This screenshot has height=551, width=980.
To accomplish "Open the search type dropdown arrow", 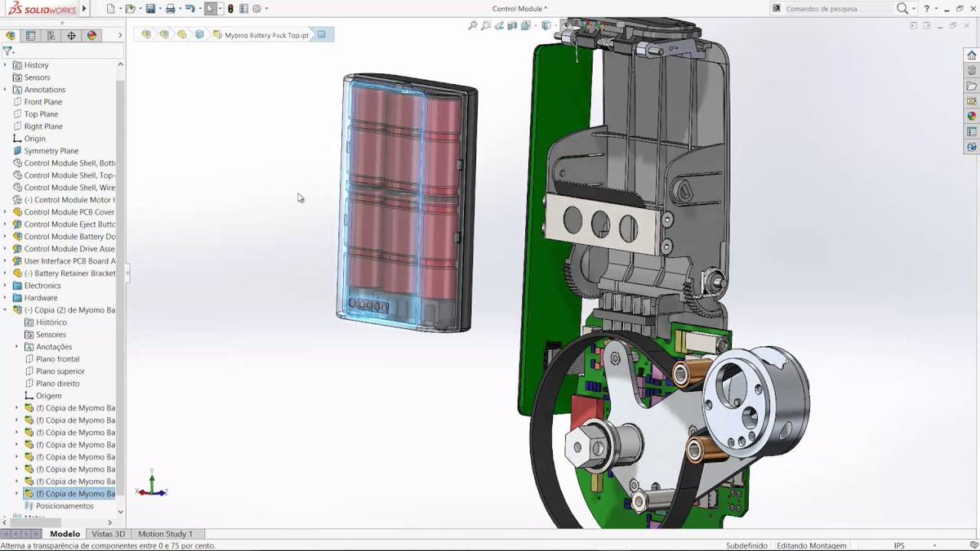I will (914, 8).
